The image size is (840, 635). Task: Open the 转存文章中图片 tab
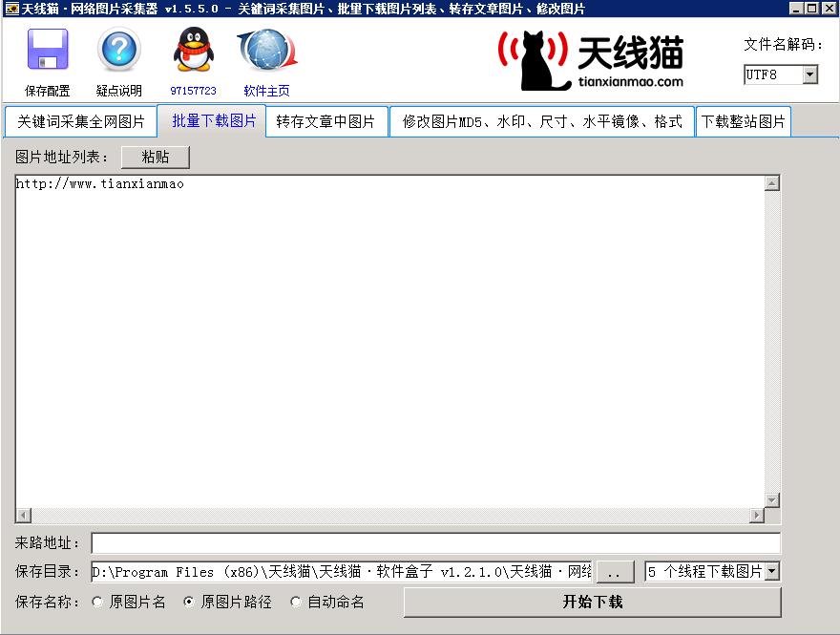pos(325,121)
